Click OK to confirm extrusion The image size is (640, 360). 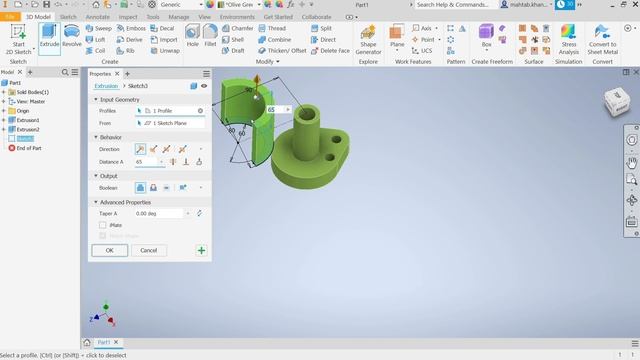(109, 250)
